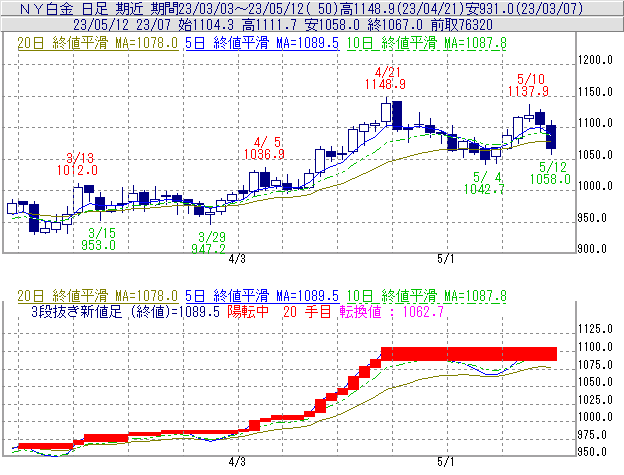This screenshot has width=624, height=475.
Task: Click the 4/3 date on upper chart
Action: click(237, 259)
